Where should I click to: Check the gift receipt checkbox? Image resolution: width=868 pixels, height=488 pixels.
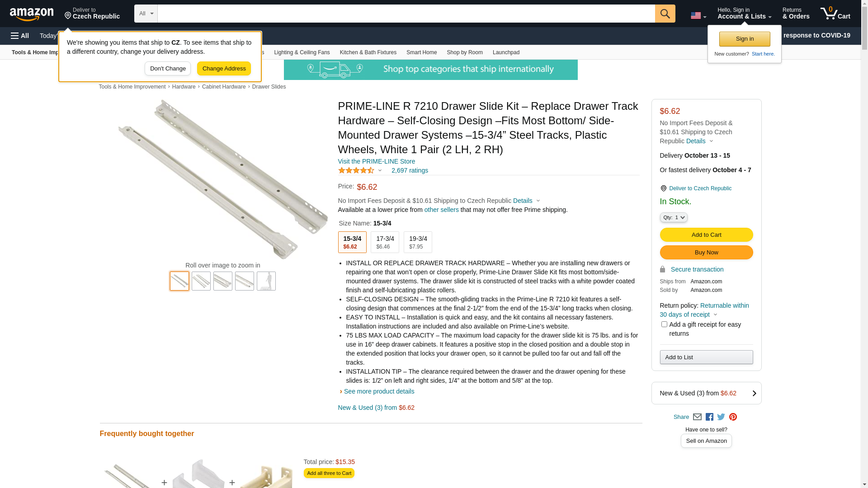[664, 324]
